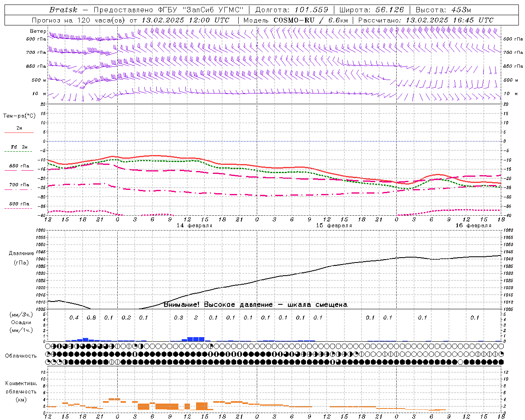Click the dashed line sample under Td 2м

pos(19,152)
